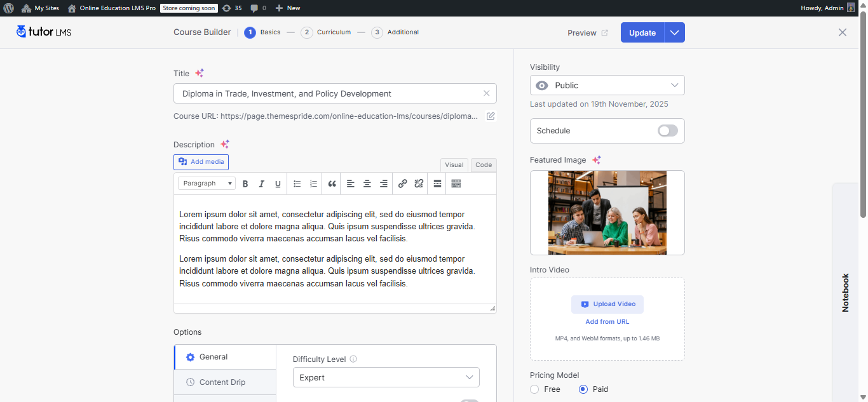This screenshot has height=402, width=868.
Task: Switch to Code editor tab
Action: [x=484, y=165]
